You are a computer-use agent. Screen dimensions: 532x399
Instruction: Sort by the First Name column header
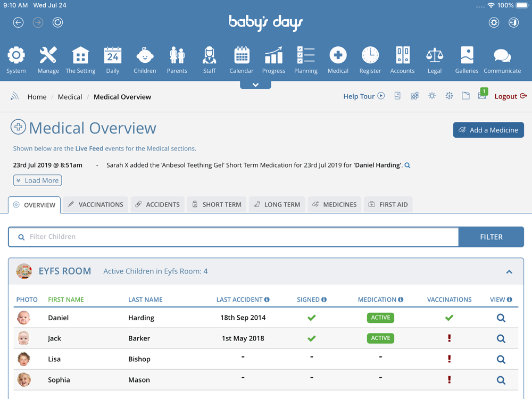click(66, 300)
